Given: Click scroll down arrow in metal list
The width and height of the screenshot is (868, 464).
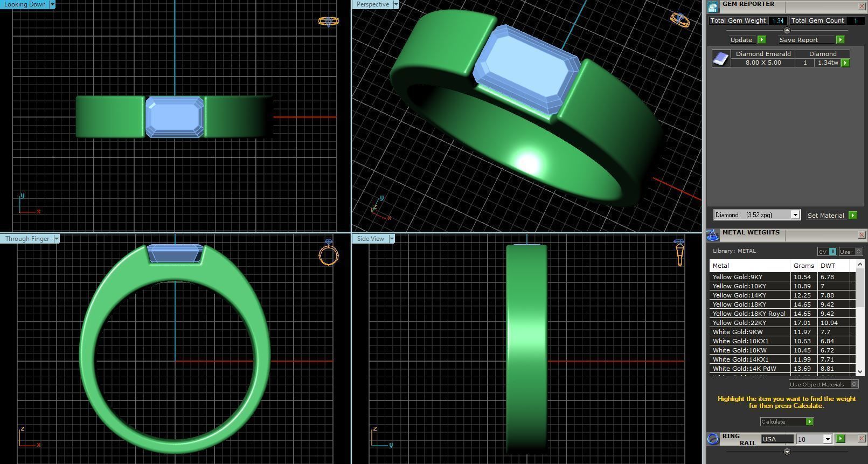Looking at the screenshot, I should click(860, 371).
